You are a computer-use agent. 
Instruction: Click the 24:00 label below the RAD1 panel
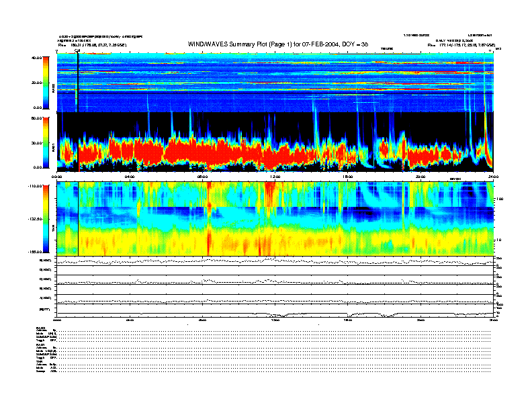click(492, 177)
